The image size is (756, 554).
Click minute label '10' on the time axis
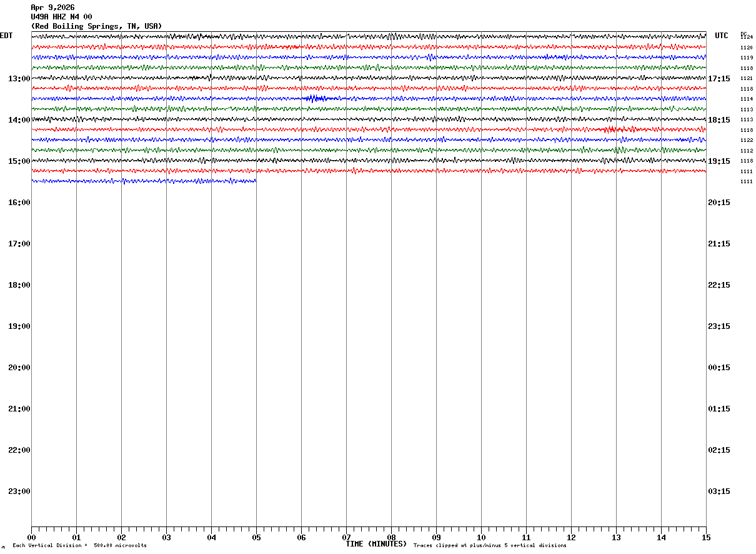(x=481, y=538)
